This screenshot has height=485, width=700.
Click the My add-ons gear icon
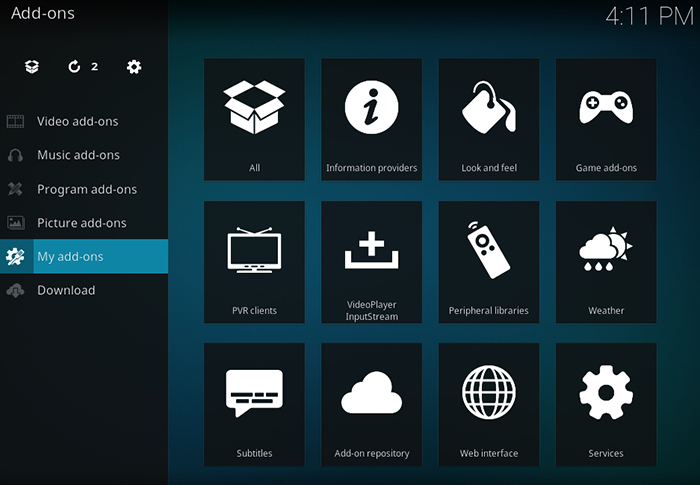pos(15,256)
